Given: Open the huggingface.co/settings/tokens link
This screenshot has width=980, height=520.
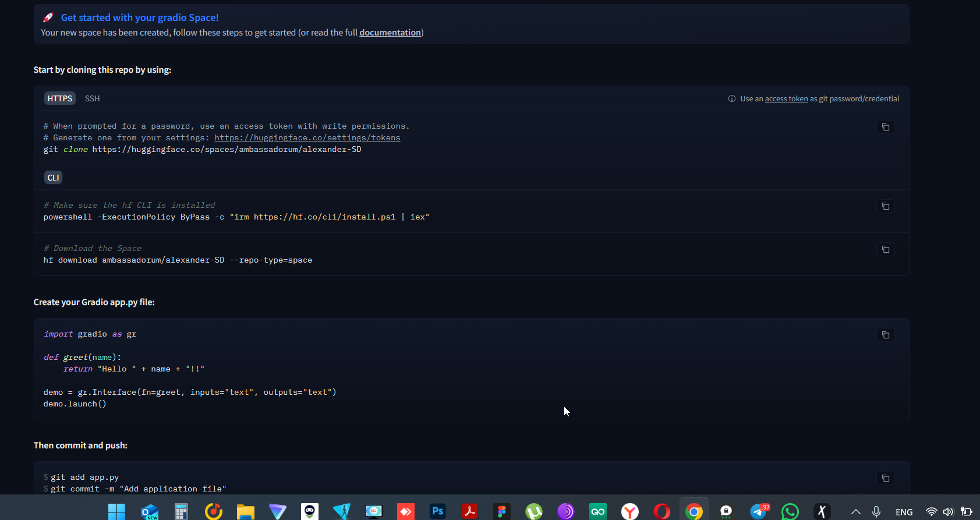Looking at the screenshot, I should (x=307, y=138).
